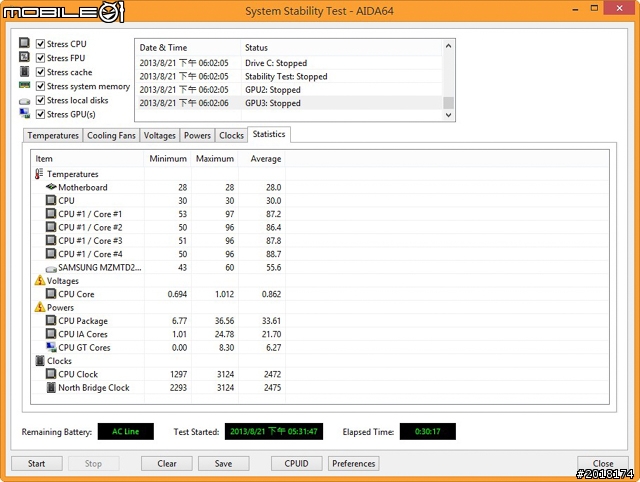
Task: Save the stability test results
Action: (224, 464)
